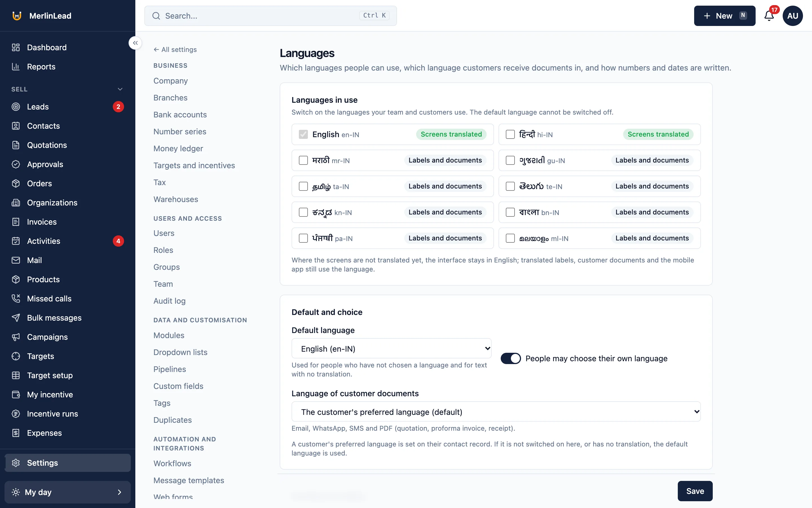Open Settings in the sidebar
812x508 pixels.
click(68, 463)
